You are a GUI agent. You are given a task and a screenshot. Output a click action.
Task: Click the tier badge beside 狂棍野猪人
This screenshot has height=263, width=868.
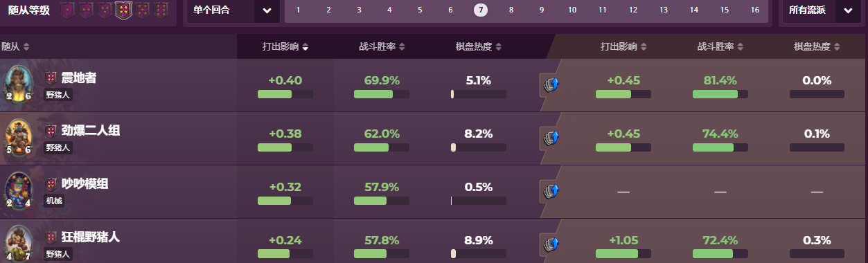(x=51, y=237)
